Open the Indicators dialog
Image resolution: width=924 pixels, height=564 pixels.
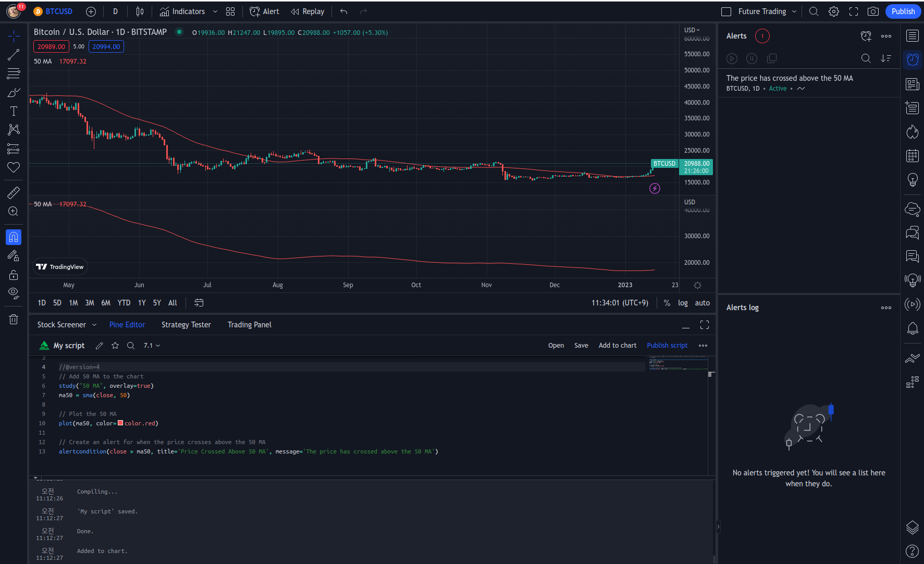coord(182,11)
